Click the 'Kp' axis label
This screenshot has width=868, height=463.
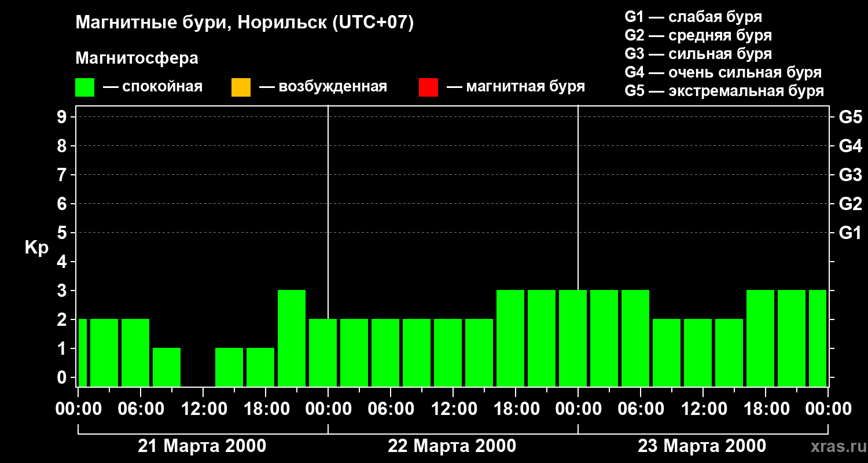pyautogui.click(x=36, y=248)
